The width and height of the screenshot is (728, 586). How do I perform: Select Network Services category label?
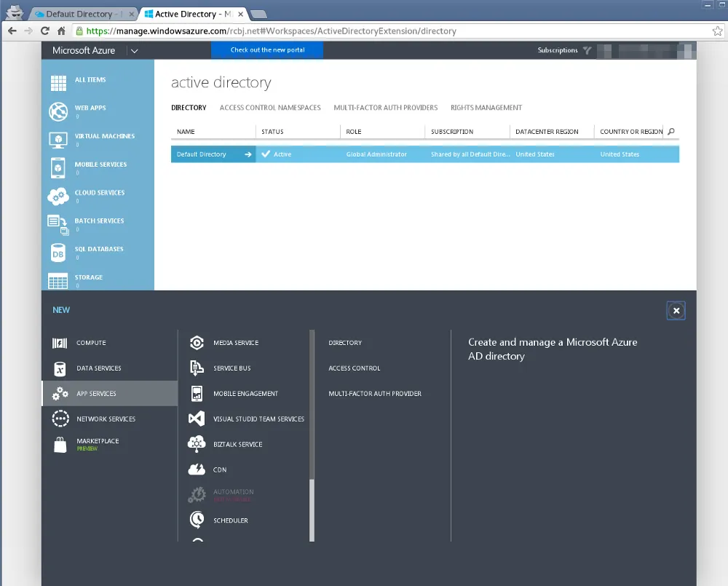(106, 419)
